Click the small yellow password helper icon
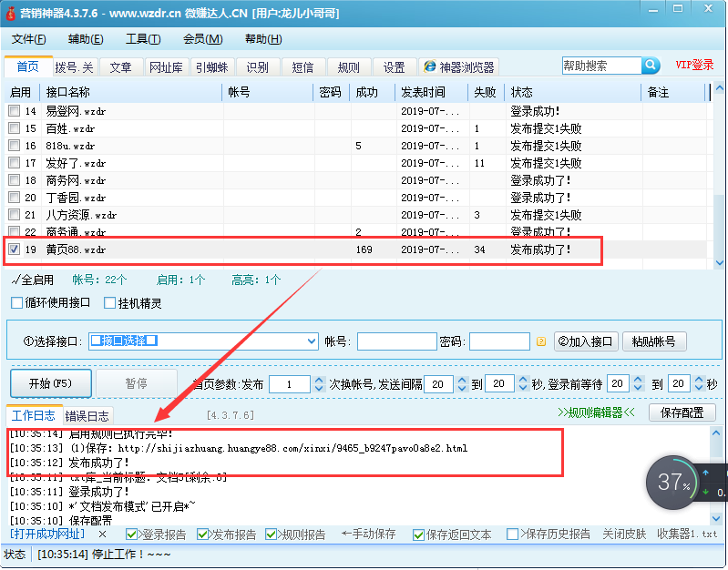The height and width of the screenshot is (570, 728). (x=541, y=341)
